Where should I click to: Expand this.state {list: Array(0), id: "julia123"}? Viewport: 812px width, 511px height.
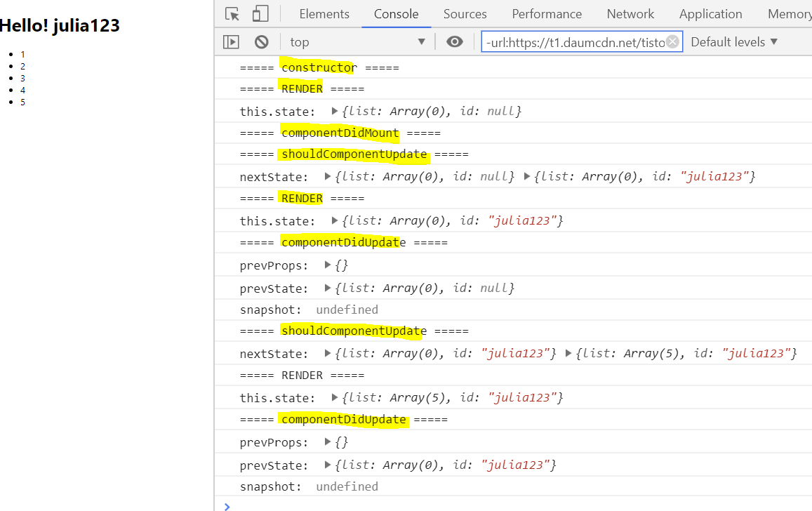click(x=335, y=220)
